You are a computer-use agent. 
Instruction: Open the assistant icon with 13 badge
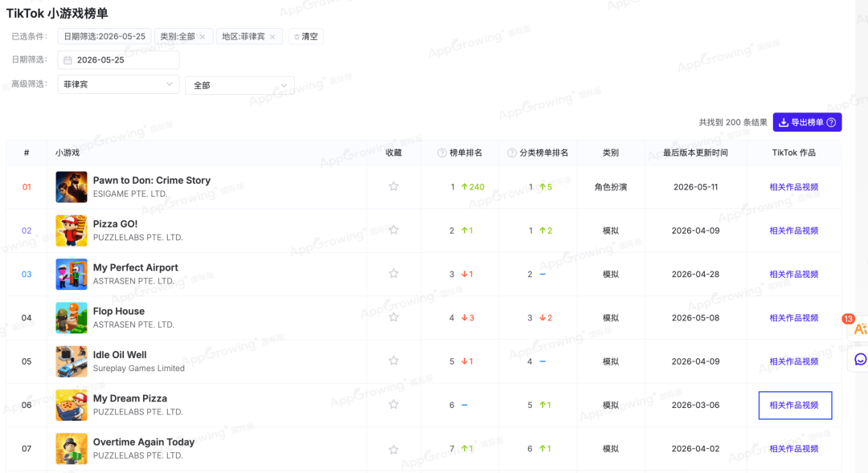pos(860,329)
